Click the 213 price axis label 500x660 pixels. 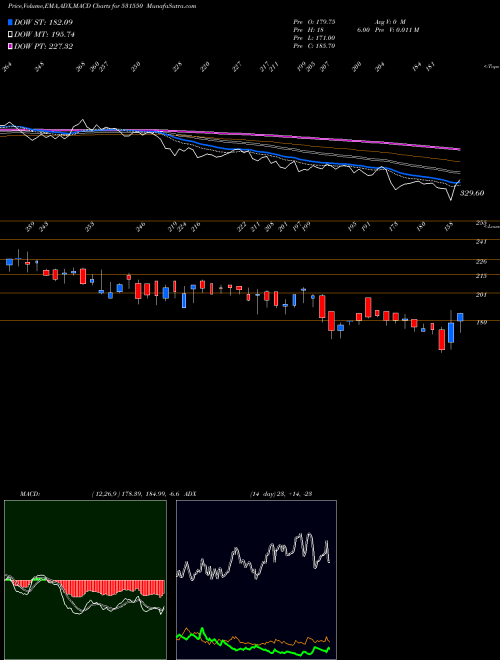click(x=481, y=276)
